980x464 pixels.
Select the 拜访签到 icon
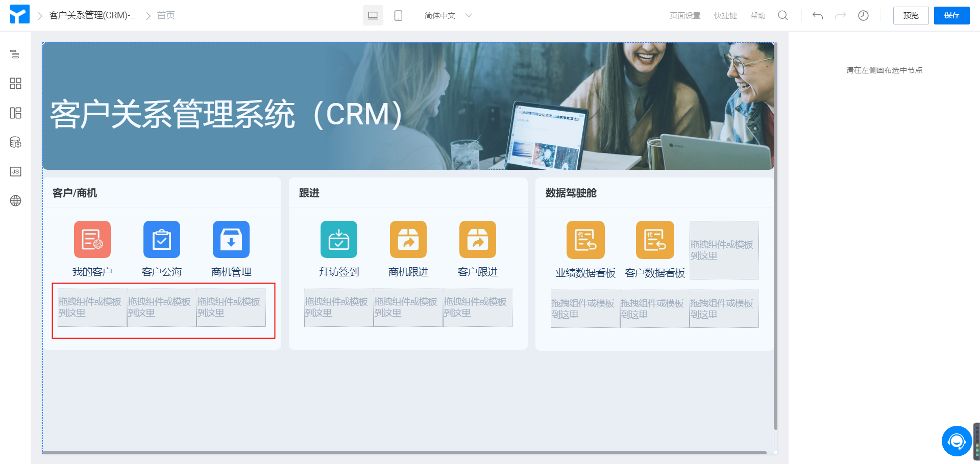pyautogui.click(x=339, y=239)
